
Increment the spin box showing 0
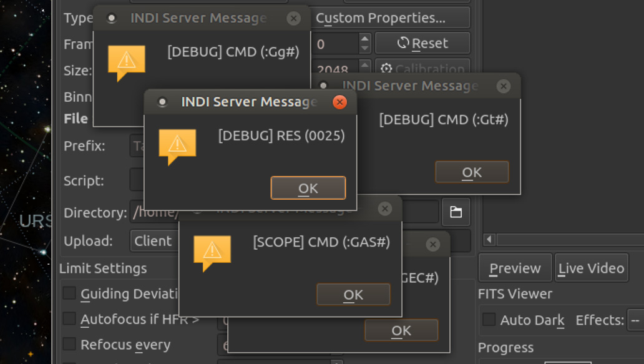[x=365, y=39]
